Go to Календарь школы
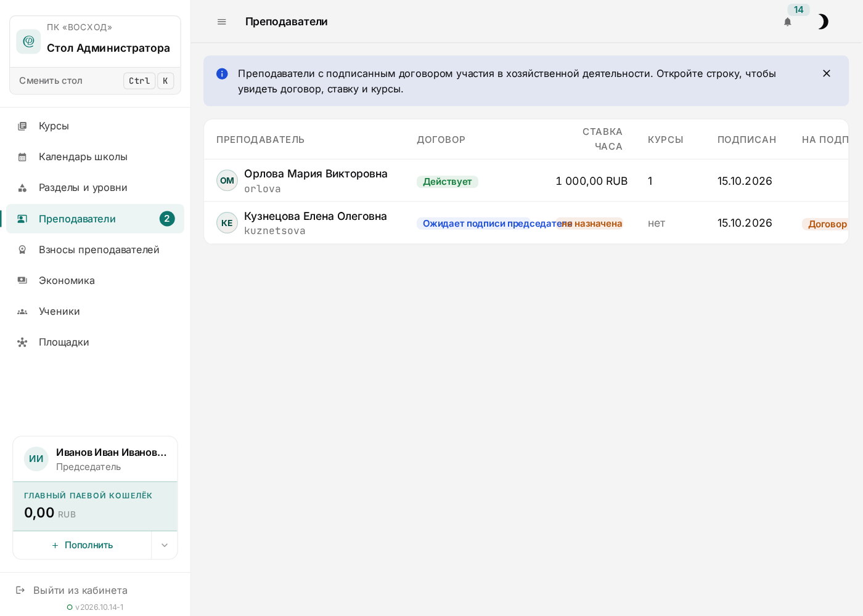This screenshot has width=863, height=616. (x=95, y=156)
